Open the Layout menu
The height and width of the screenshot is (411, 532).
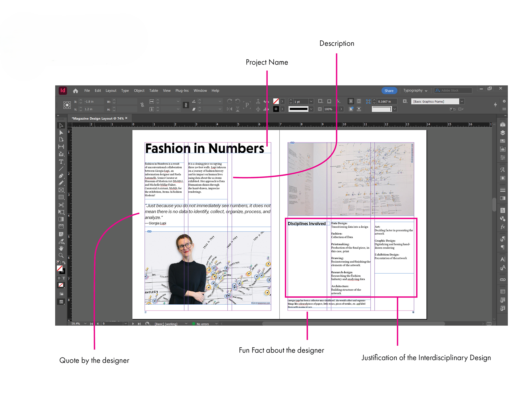coord(111,91)
